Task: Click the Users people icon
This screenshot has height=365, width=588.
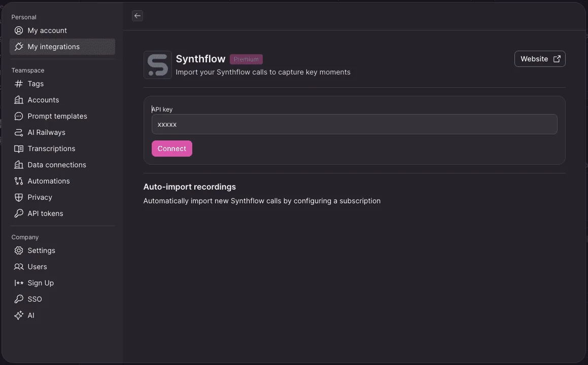Action: coord(19,267)
